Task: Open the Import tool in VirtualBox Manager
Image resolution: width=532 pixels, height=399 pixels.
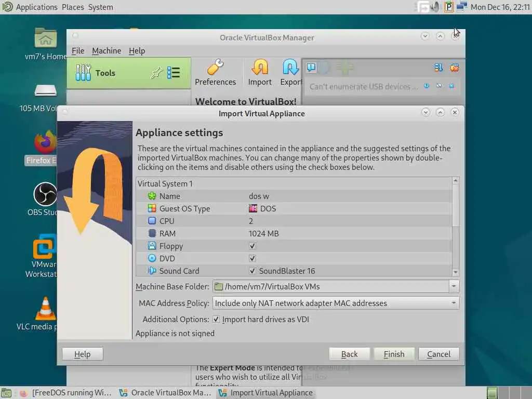Action: 260,73
